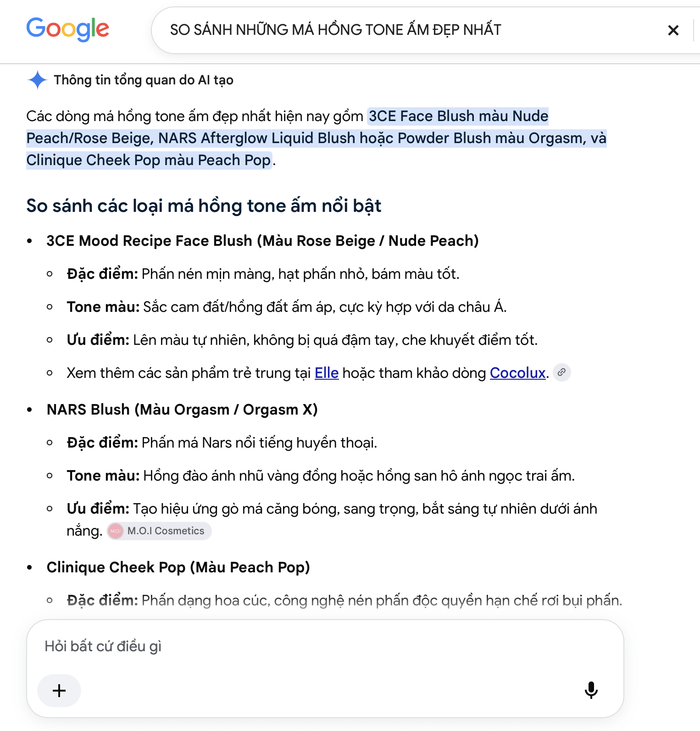Screen dimensions: 700x731
Task: Click the plus attachment button
Action: pyautogui.click(x=59, y=690)
